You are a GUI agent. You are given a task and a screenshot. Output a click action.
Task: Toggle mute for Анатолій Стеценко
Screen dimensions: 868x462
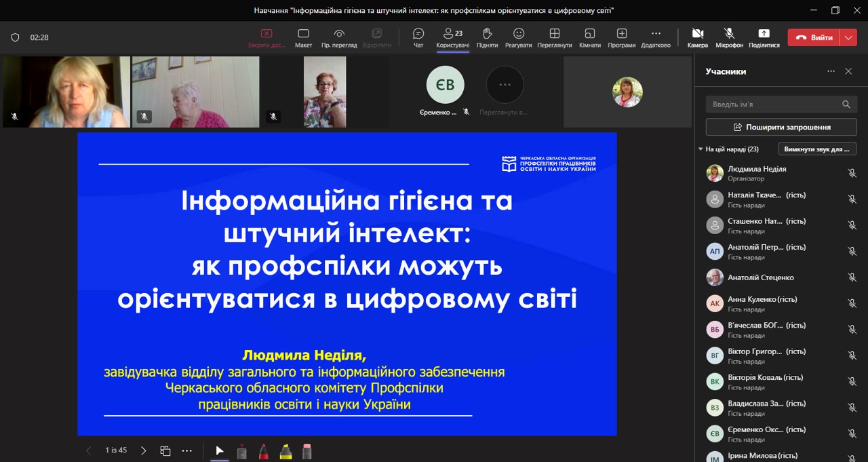click(852, 277)
